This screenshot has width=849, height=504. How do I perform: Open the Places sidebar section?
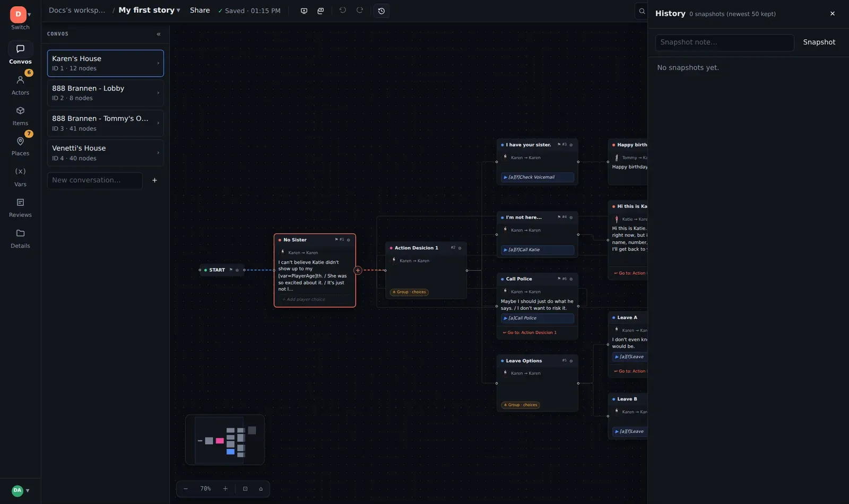(x=20, y=146)
